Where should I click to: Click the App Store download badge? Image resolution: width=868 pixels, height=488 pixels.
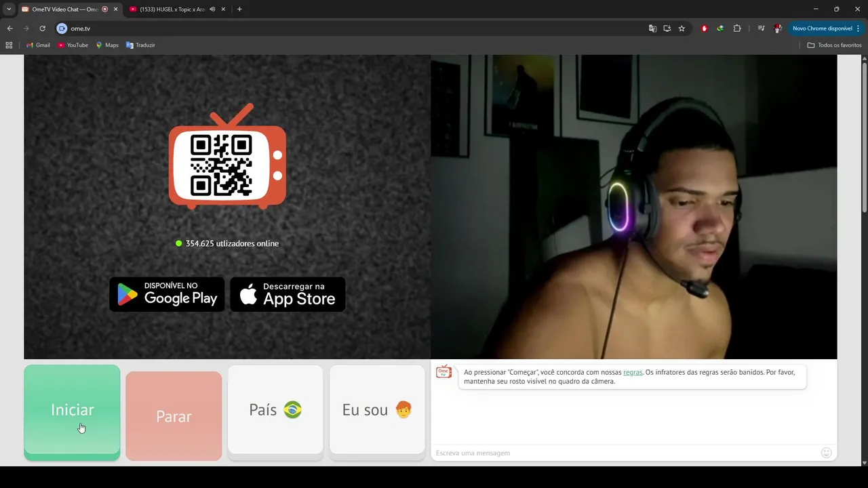pos(288,294)
